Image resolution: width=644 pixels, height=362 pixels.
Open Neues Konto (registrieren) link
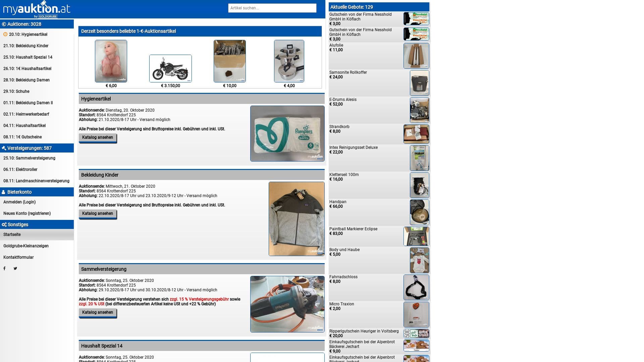pos(27,214)
